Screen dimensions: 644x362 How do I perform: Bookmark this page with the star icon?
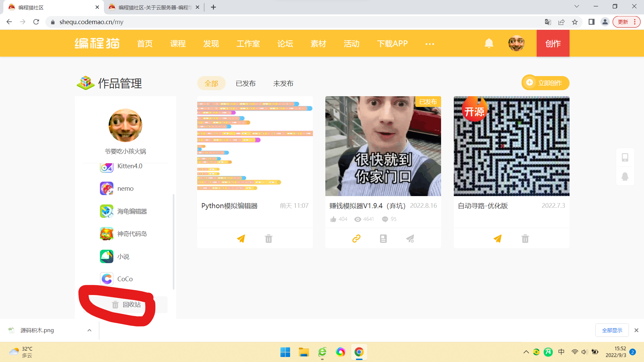click(575, 22)
